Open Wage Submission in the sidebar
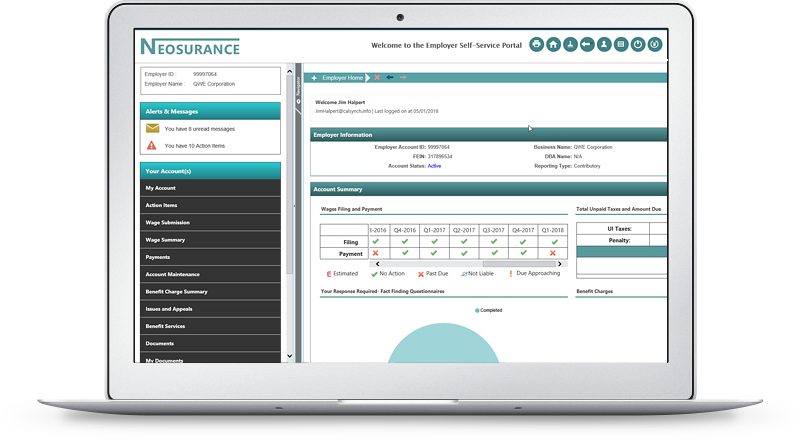 (167, 222)
